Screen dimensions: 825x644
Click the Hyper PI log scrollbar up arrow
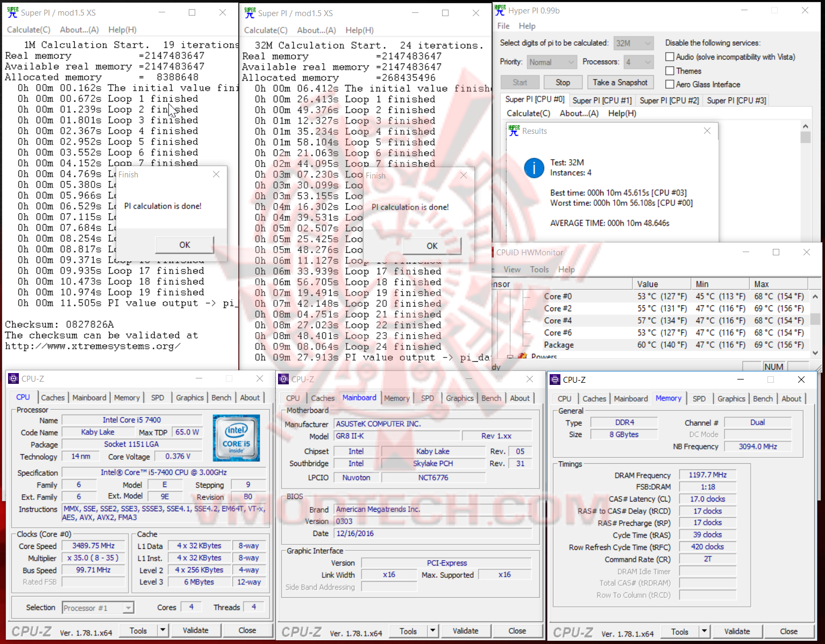click(805, 126)
